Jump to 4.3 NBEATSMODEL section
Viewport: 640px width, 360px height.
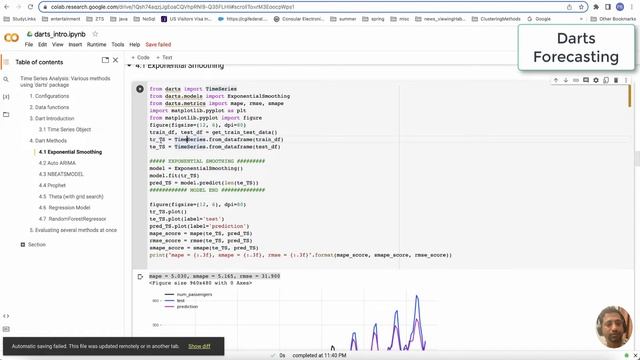(x=61, y=174)
